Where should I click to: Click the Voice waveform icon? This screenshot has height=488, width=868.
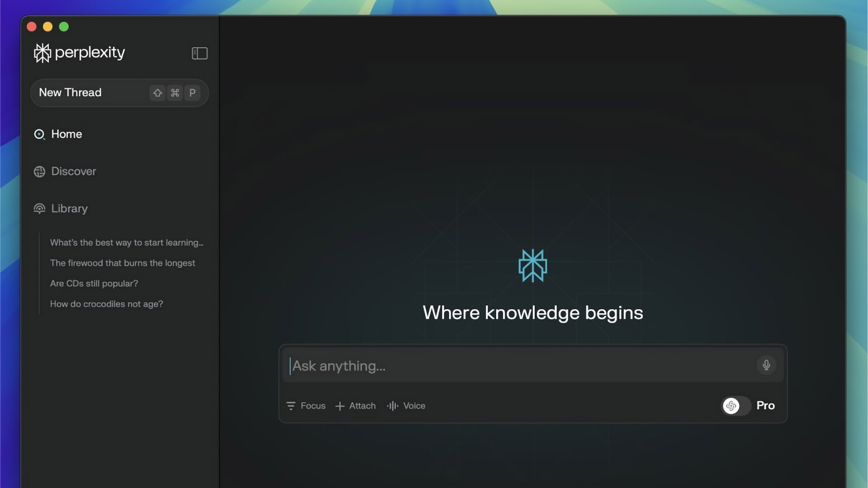[392, 406]
